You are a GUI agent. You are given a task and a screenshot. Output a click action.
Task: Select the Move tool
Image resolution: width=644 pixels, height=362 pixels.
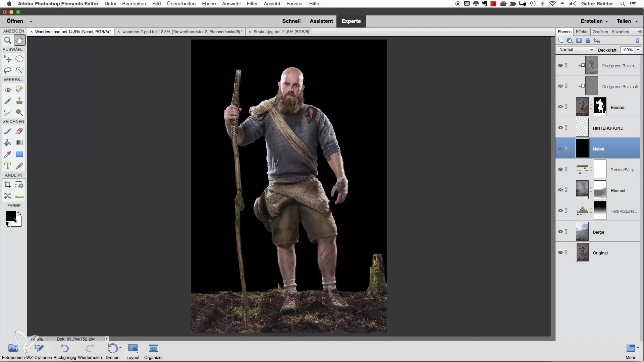coord(7,59)
